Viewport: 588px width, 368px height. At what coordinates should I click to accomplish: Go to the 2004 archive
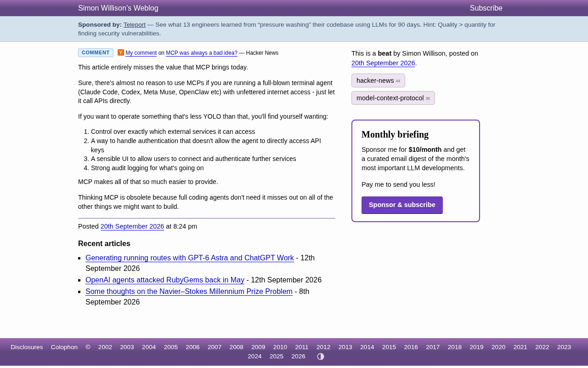149,347
